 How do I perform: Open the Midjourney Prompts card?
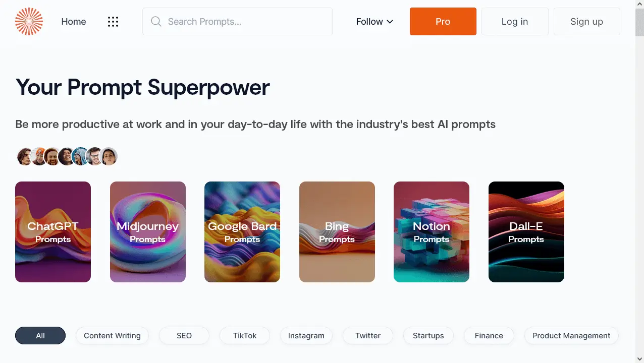[147, 231]
